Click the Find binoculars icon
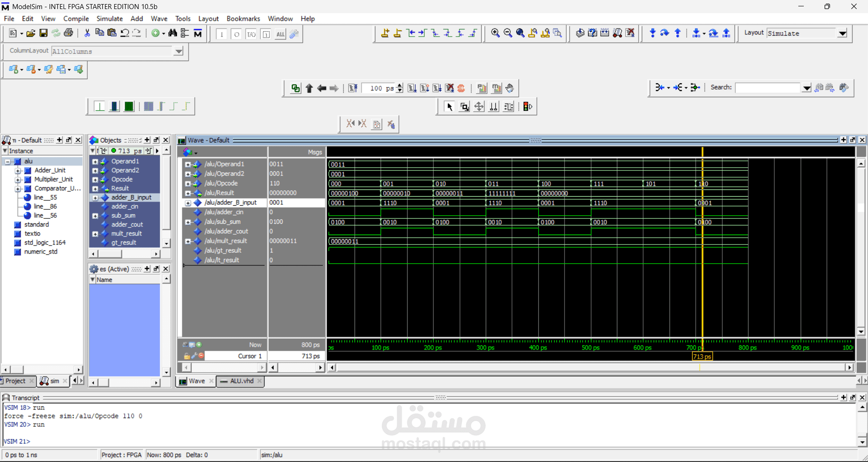Screen dimensions: 868x462 coord(172,33)
